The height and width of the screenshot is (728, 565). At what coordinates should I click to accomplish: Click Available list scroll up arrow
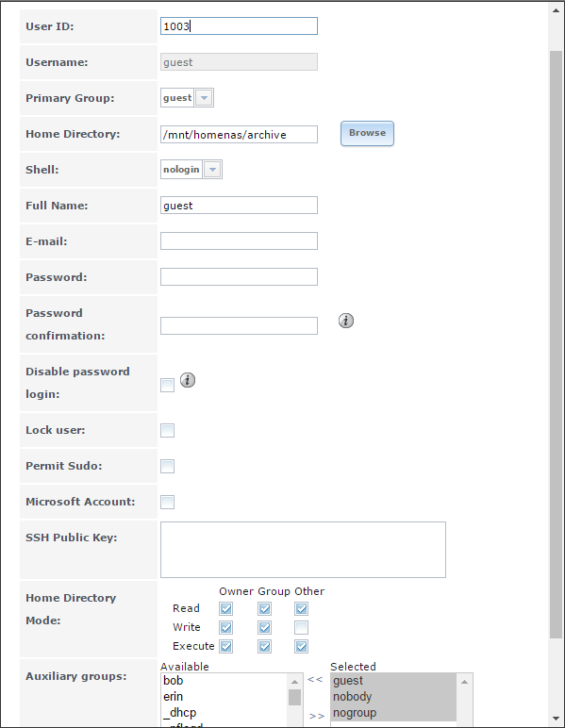[x=294, y=682]
